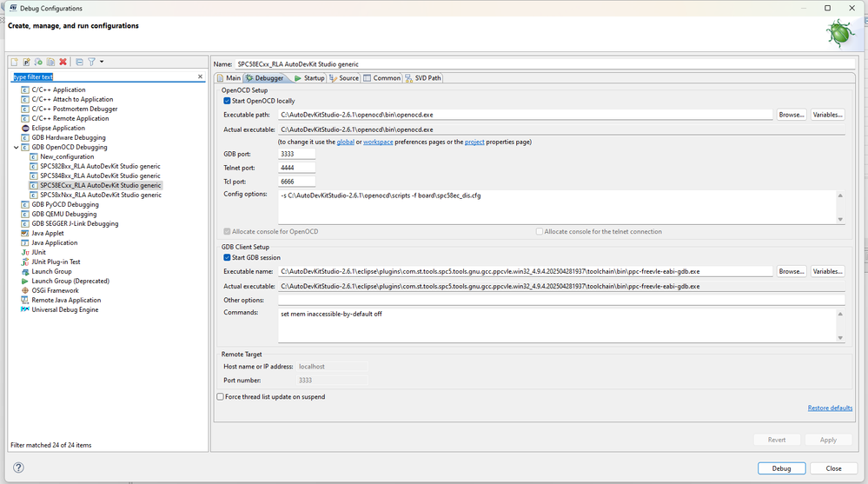Viewport: 868px width, 484px height.
Task: Switch to the SVD Path tab
Action: coord(423,78)
